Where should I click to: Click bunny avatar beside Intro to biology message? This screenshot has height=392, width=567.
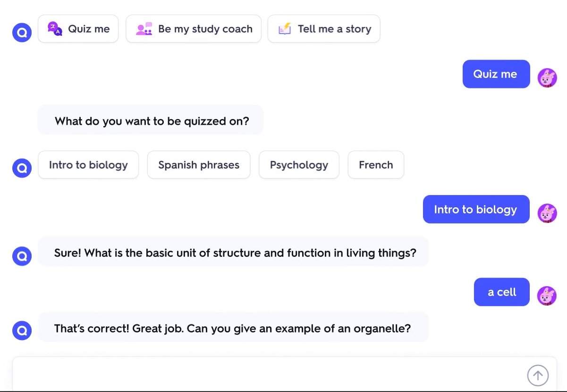[547, 213]
